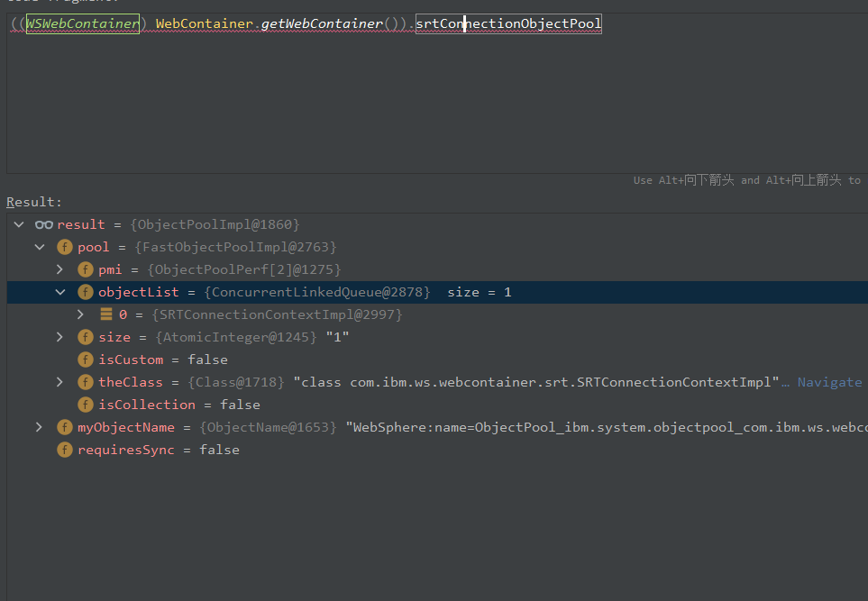Select the isCustom = false row
This screenshot has width=868, height=601.
tap(437, 360)
